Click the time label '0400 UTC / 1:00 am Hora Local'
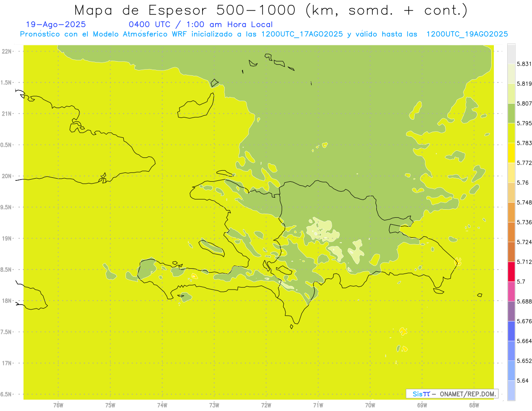 [x=200, y=25]
